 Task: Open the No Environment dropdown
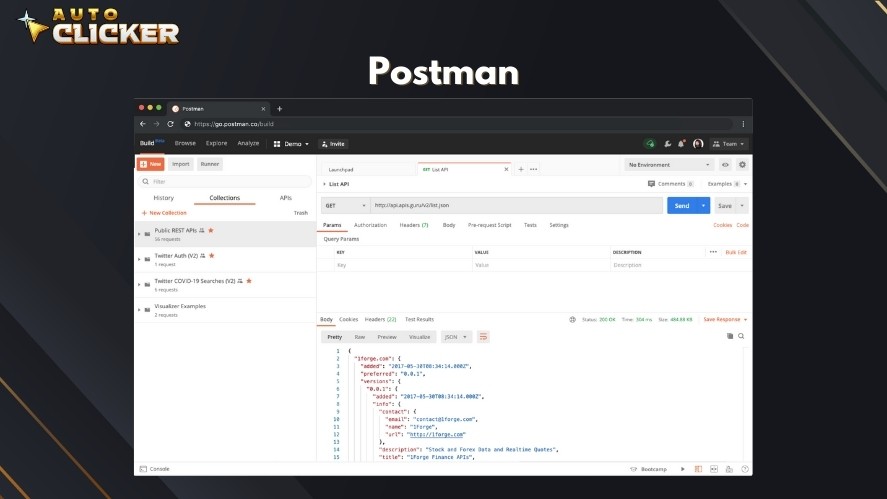(669, 165)
